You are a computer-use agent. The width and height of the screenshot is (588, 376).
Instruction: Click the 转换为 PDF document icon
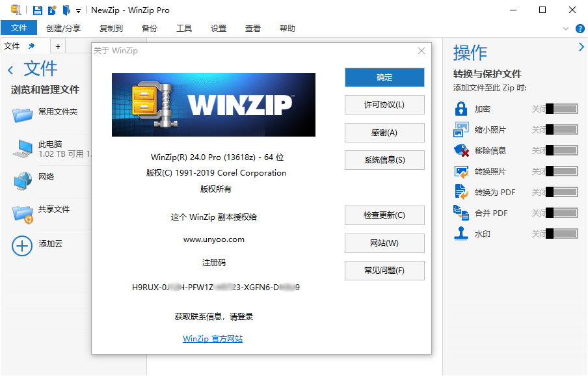click(461, 192)
